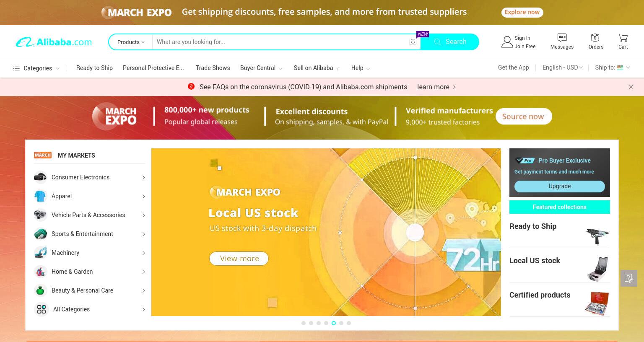Click Featured collections header
Screen dimensions: 644x342
coord(559,207)
